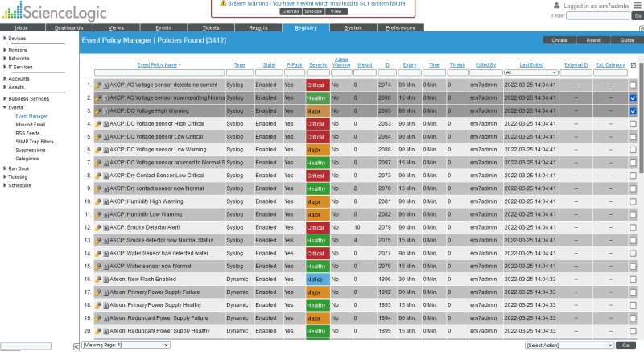Viewport: 644px width, 352px height.
Task: Open the Viewing Page dropdown
Action: click(x=126, y=345)
